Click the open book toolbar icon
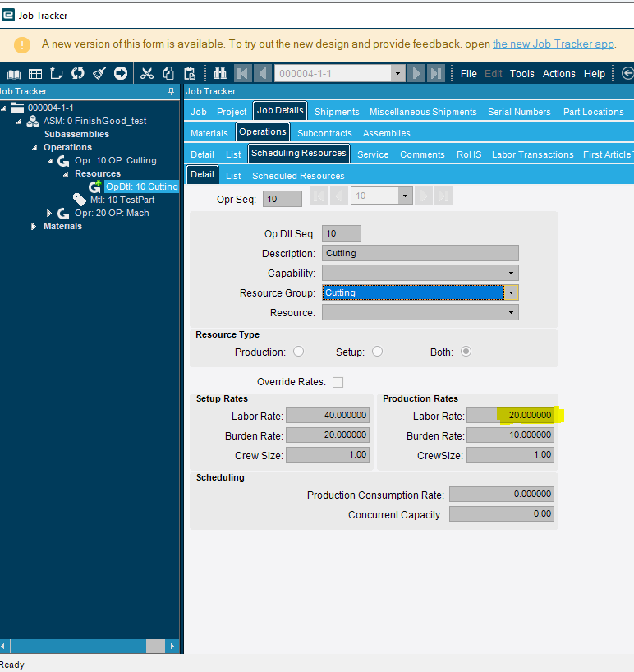 click(x=14, y=74)
